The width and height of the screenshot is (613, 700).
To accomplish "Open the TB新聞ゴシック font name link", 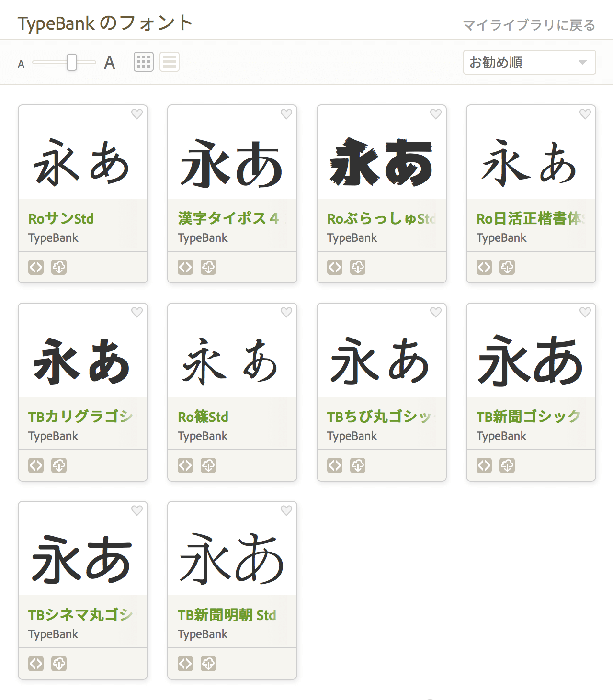I will click(x=529, y=417).
